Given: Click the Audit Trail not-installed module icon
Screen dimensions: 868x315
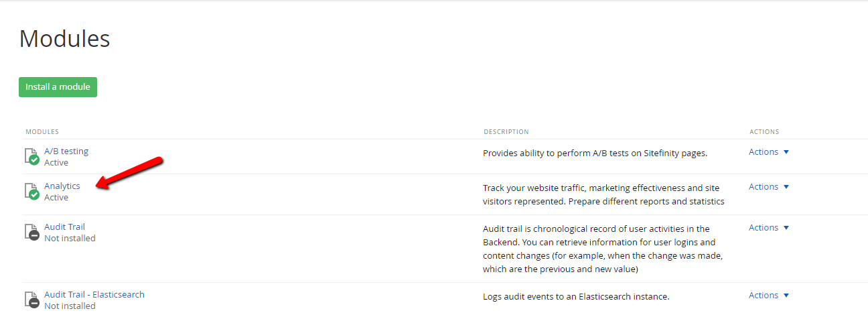Looking at the screenshot, I should [x=31, y=233].
